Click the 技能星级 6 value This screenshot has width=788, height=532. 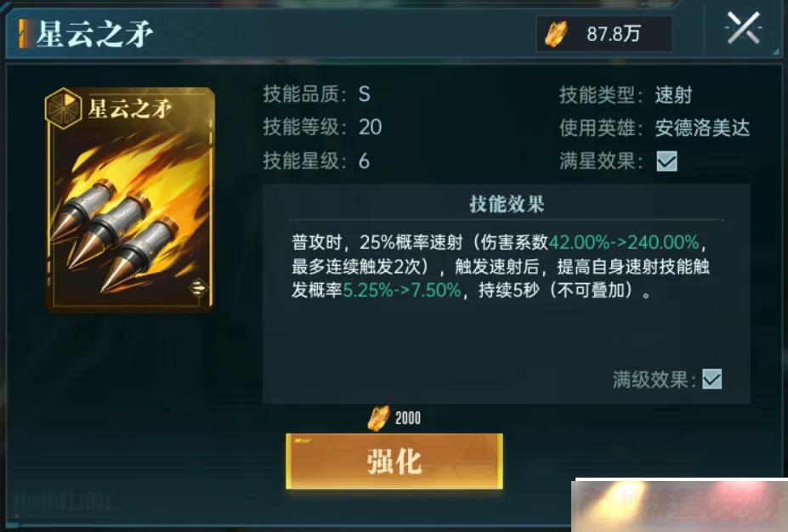(365, 161)
